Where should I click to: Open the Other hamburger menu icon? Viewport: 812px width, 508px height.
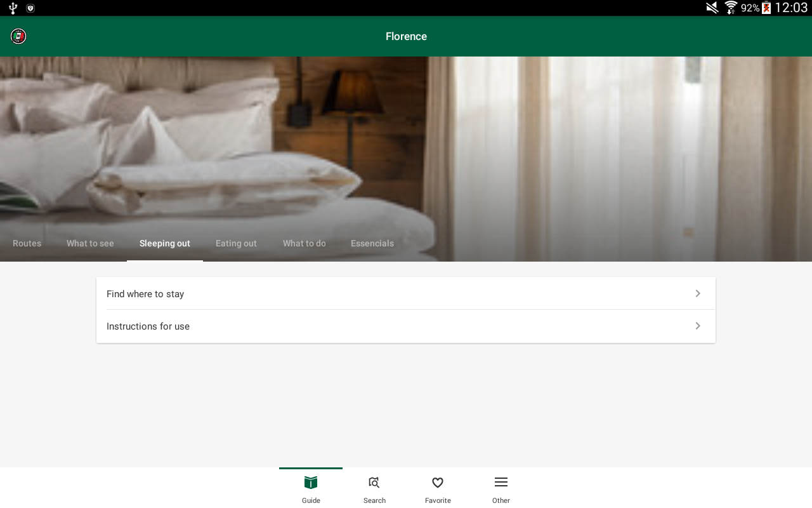(501, 483)
